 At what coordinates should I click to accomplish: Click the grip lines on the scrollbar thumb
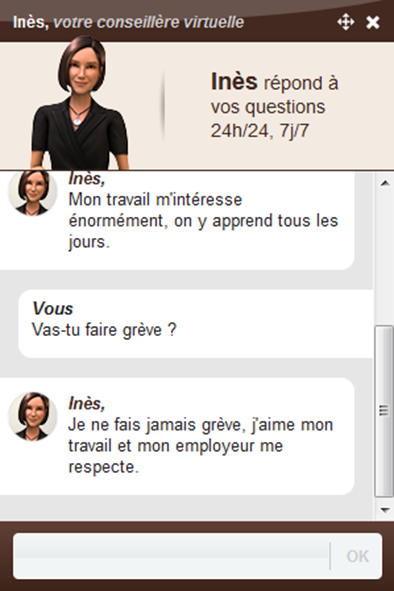pyautogui.click(x=384, y=410)
